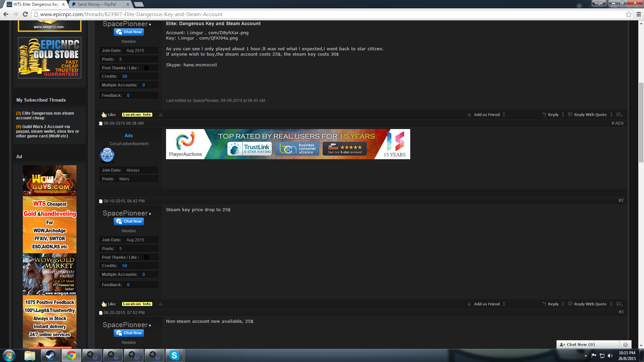Click multi-quote icon on post #2
This screenshot has width=644, height=362.
coord(620,304)
